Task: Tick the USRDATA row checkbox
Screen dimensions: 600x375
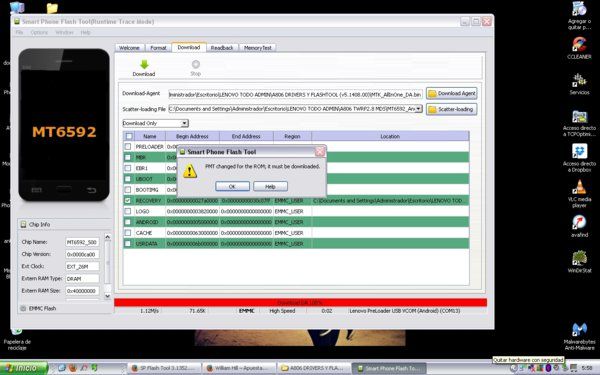Action: pos(128,243)
